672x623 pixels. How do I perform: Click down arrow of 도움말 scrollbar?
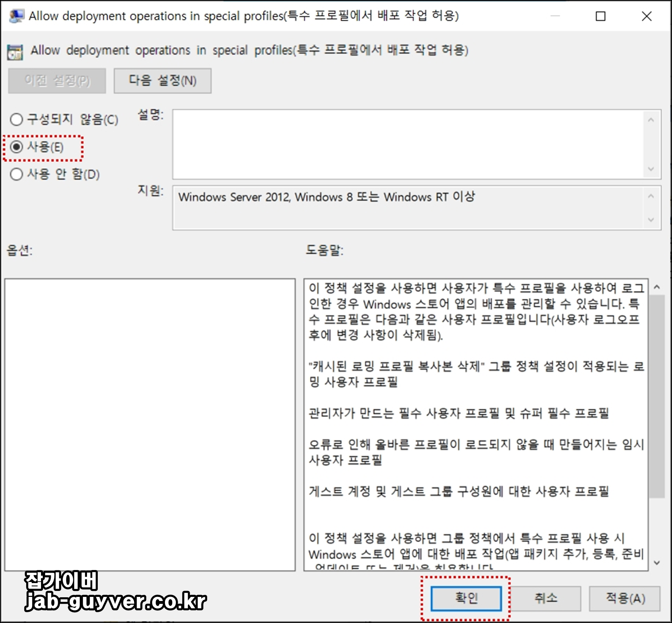click(x=657, y=563)
